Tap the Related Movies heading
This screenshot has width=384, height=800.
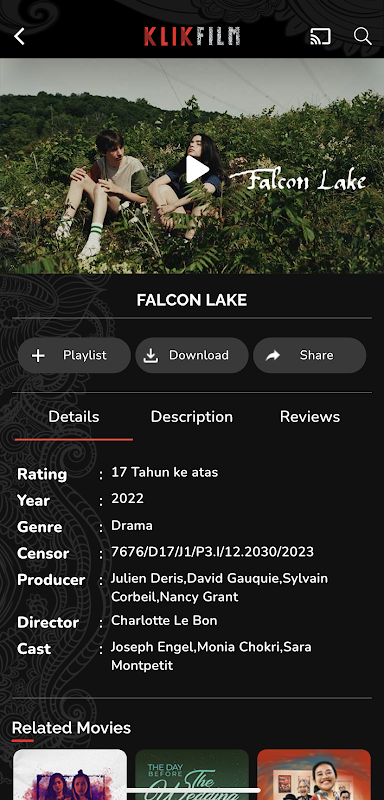tap(71, 728)
